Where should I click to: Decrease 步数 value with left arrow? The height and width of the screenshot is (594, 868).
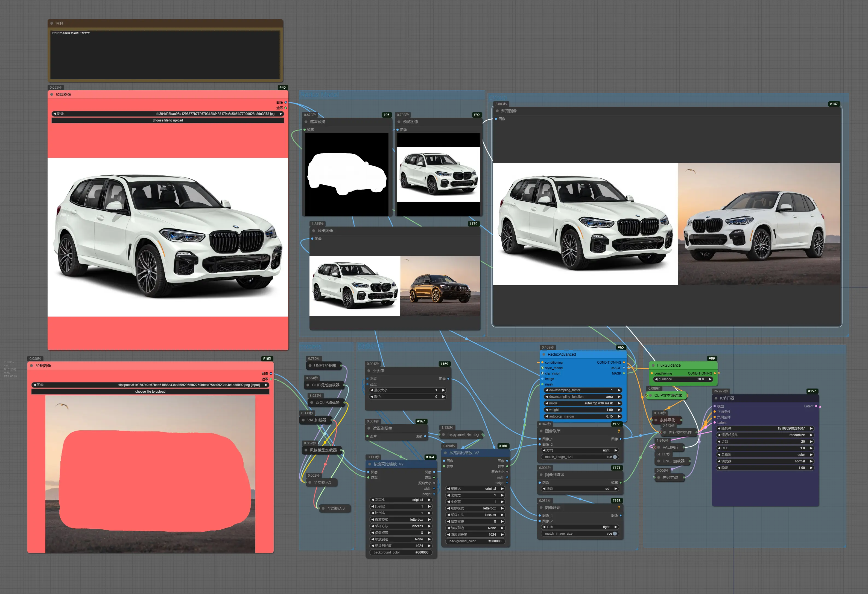719,442
